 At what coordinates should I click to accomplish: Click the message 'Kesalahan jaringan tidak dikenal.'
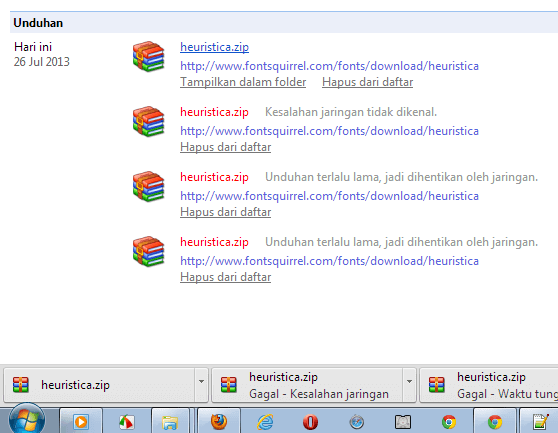point(351,112)
